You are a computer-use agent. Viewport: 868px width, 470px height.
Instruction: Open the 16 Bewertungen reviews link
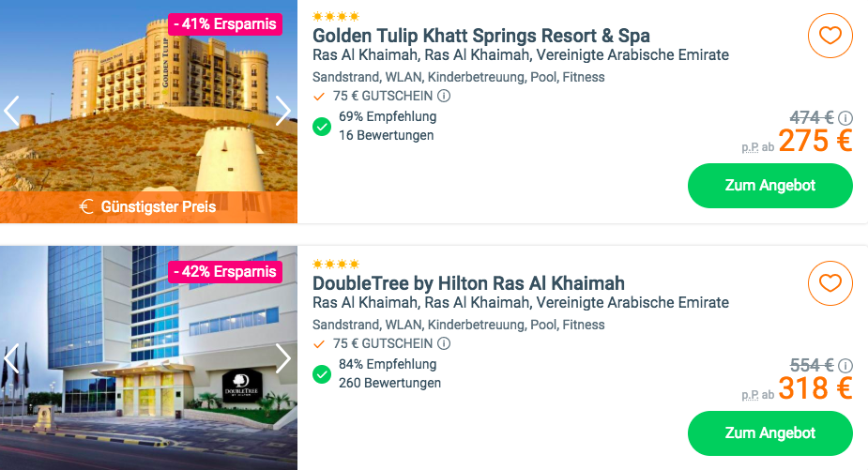click(x=387, y=135)
